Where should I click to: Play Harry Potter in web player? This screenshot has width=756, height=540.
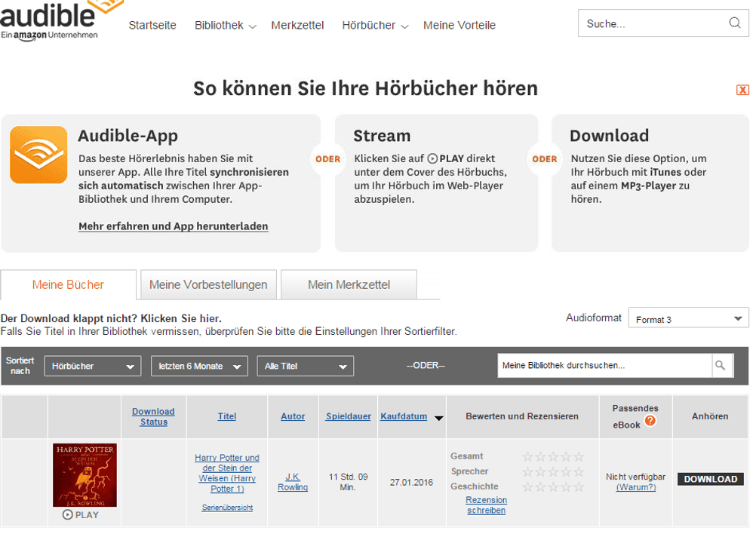coord(81,515)
